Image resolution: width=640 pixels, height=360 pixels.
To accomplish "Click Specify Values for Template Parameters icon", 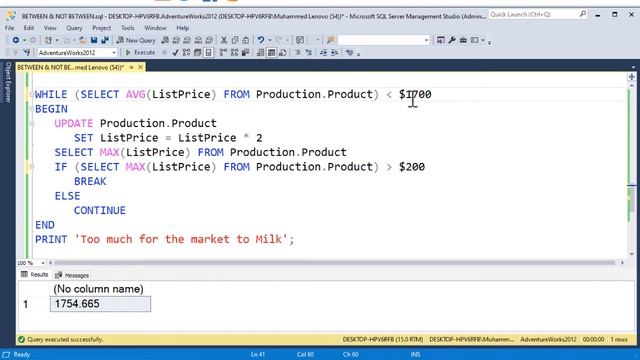I will (x=349, y=53).
